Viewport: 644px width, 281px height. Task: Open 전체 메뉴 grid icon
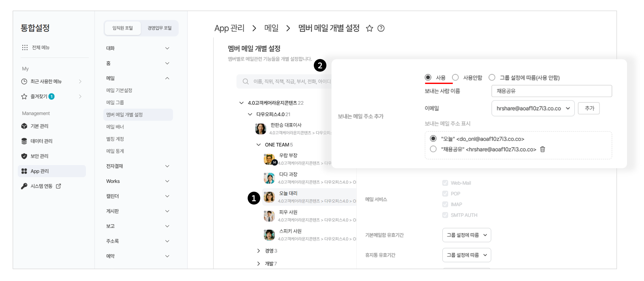(25, 47)
